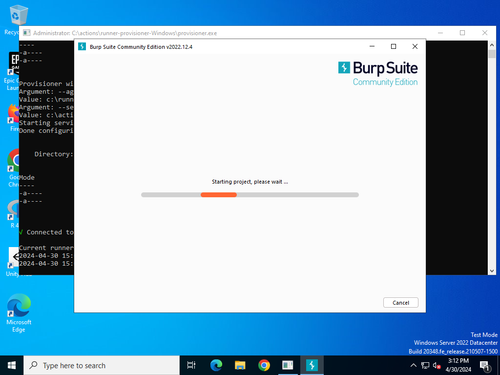This screenshot has width=500, height=375.
Task: Click the Type here to search box
Action: (102, 365)
